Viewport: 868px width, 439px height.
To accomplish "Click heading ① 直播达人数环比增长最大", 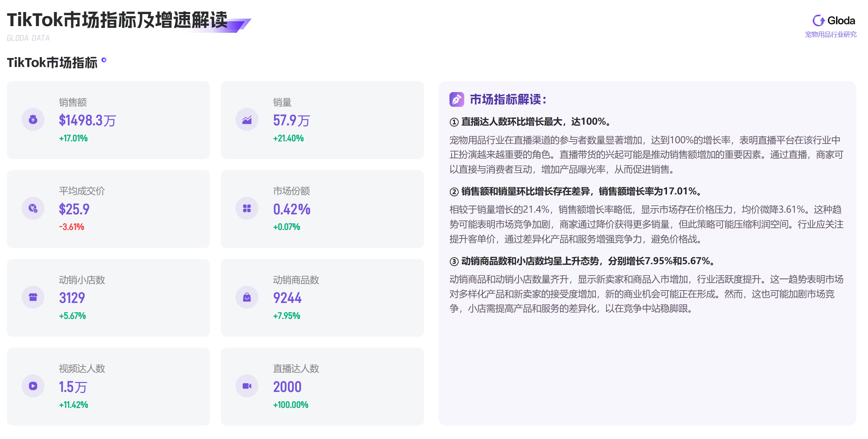I will [x=531, y=122].
